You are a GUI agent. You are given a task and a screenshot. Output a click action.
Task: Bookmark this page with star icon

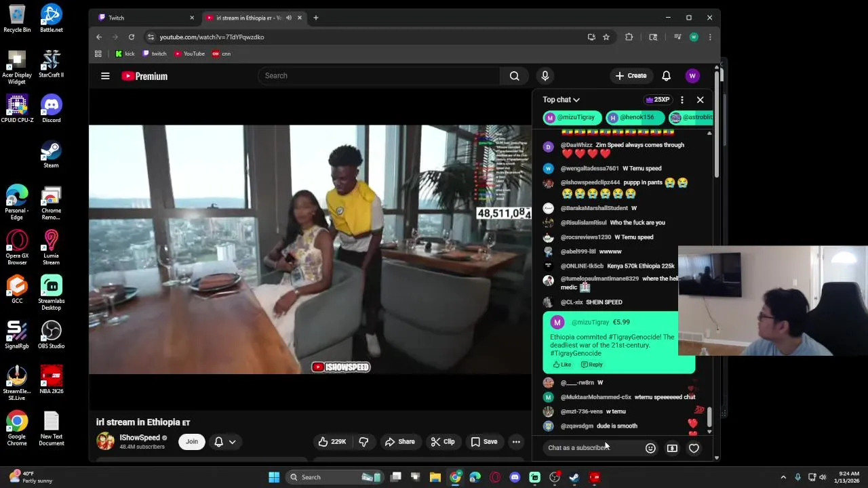[606, 37]
